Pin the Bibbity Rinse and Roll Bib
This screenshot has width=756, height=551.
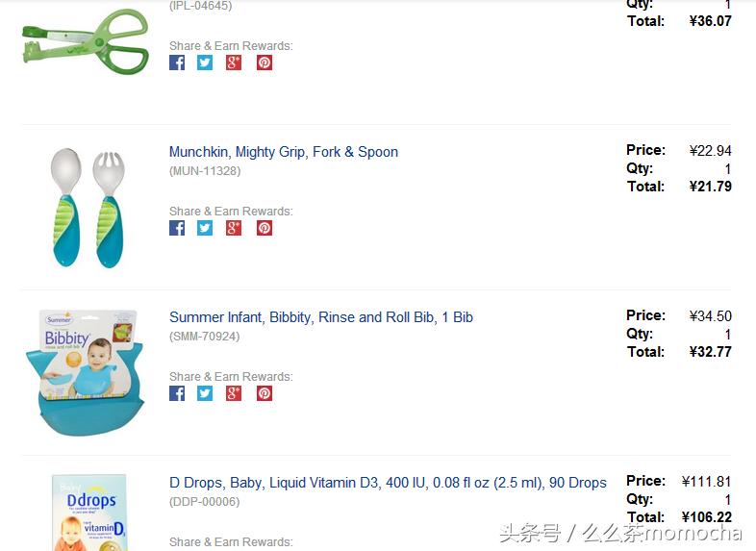pos(265,393)
